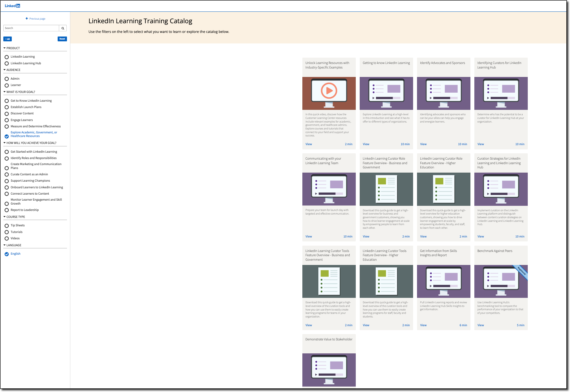Screen dimensions: 570x392
Task: Select Create Marketing and Communication Plans option
Action: (7, 168)
